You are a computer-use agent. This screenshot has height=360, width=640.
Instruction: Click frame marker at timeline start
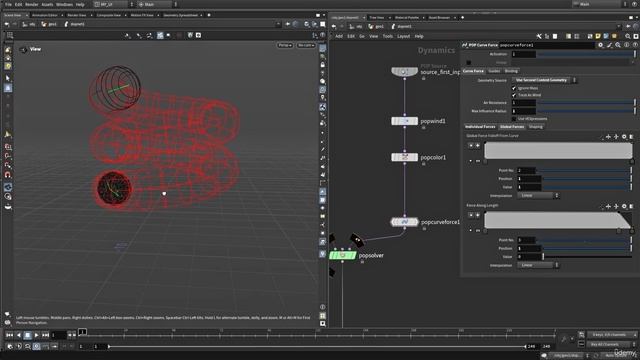click(82, 332)
